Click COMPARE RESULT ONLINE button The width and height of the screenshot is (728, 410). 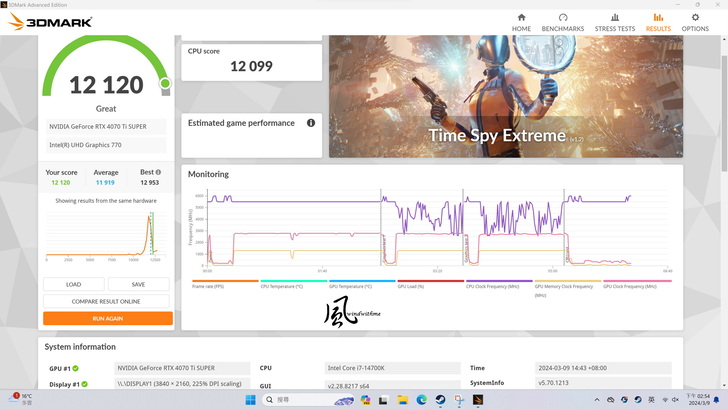pyautogui.click(x=106, y=301)
